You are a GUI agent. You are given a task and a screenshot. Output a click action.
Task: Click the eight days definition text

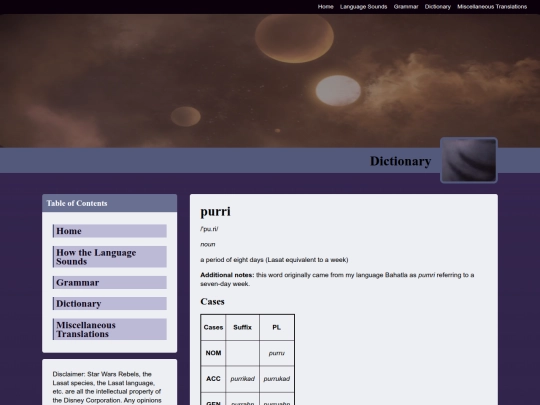274,260
